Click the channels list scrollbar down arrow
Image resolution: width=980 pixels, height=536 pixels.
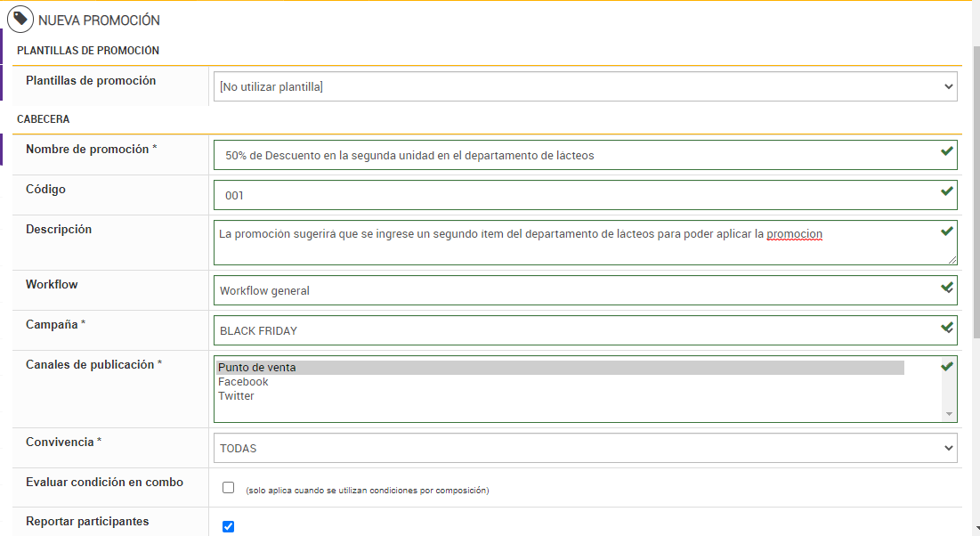pos(950,415)
